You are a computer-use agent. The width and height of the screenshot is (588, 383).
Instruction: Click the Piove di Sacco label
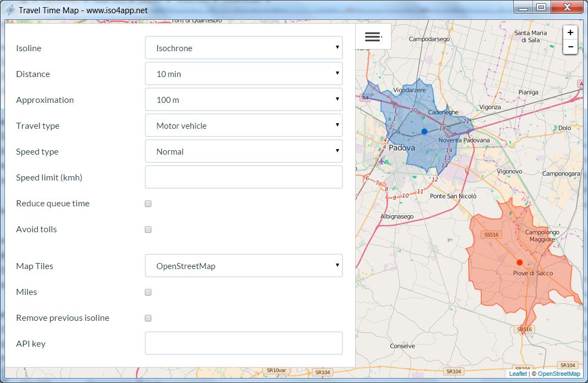[x=533, y=273]
